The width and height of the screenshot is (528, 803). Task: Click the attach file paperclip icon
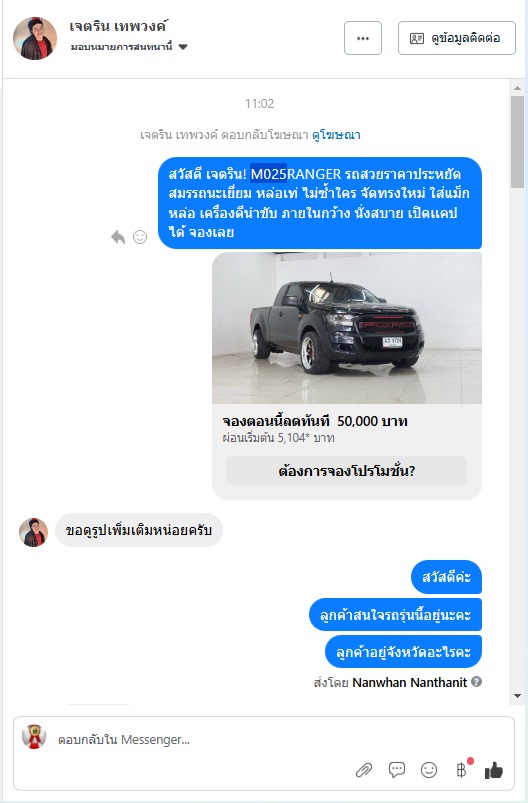point(364,770)
